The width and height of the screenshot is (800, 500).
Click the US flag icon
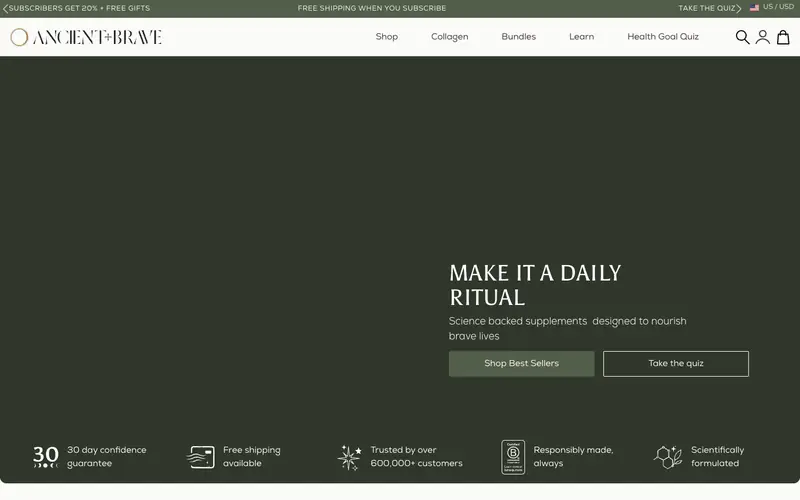pos(754,8)
